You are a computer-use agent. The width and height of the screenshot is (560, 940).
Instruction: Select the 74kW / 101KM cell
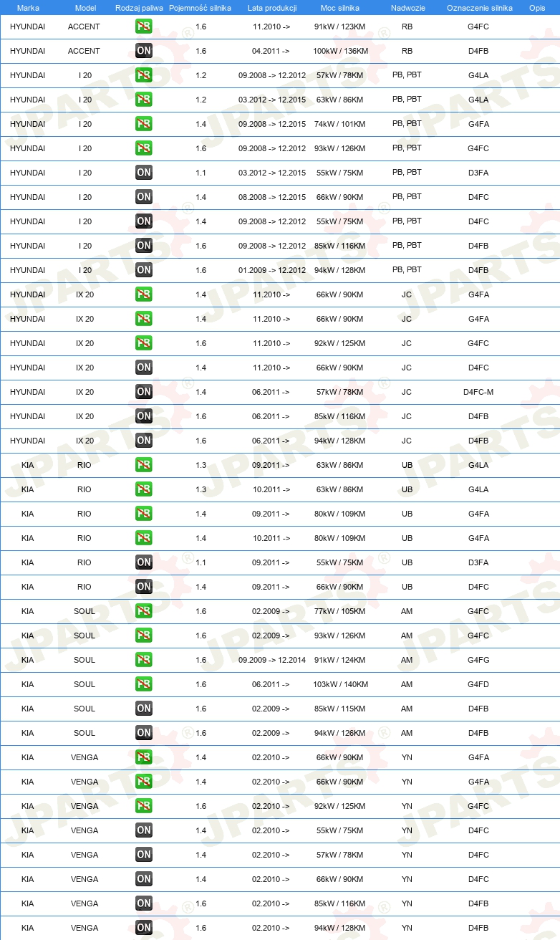340,124
